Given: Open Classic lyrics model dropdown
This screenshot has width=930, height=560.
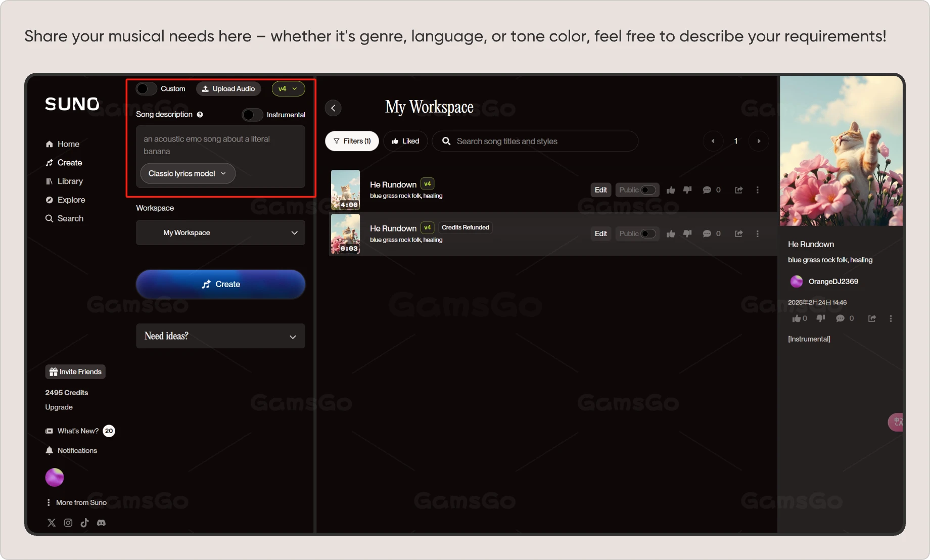Looking at the screenshot, I should (x=188, y=173).
